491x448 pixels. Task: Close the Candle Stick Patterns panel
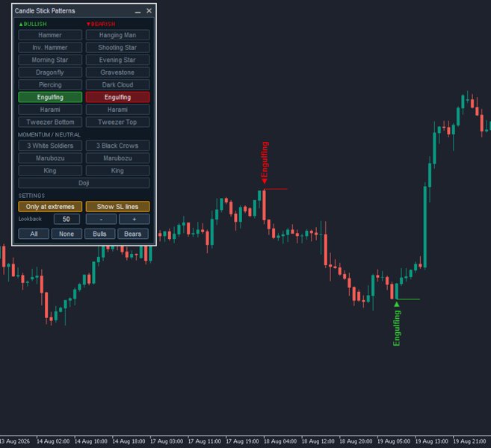coord(149,11)
